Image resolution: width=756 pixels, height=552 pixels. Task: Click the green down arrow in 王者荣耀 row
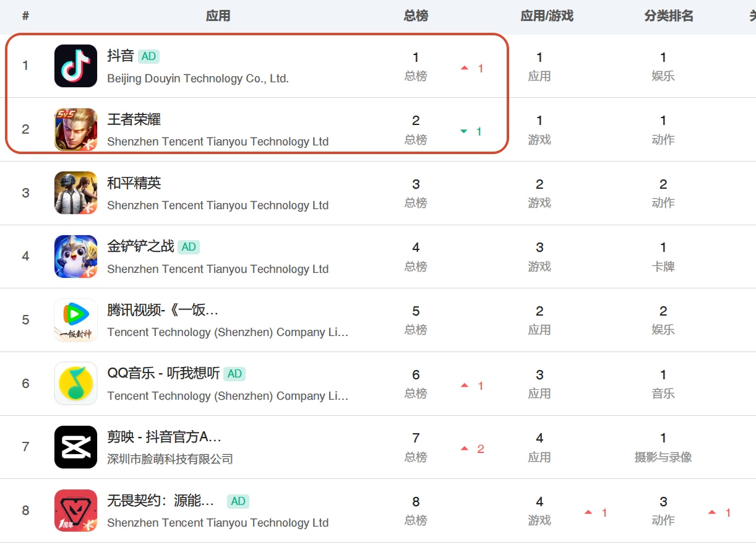464,131
